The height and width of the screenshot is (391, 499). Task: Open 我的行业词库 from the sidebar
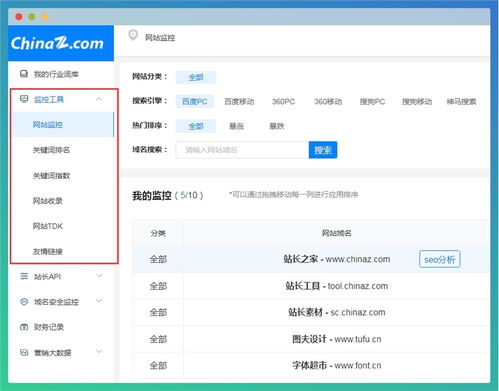[56, 74]
